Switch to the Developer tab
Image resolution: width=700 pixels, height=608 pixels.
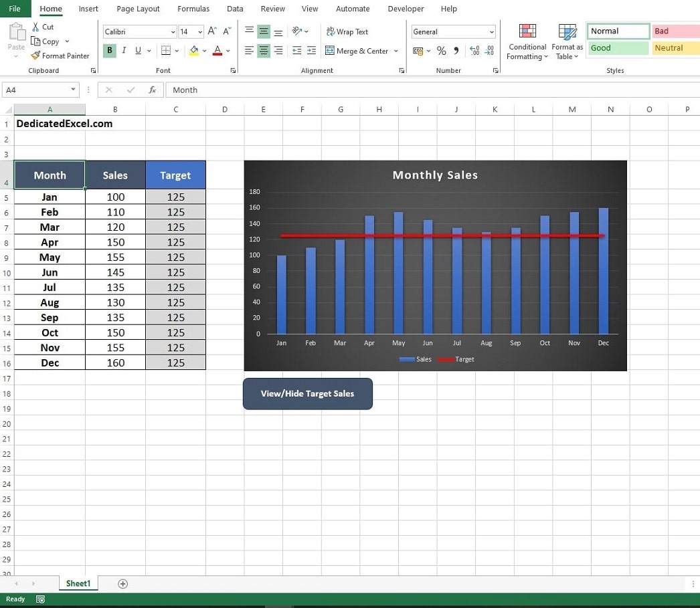point(406,9)
